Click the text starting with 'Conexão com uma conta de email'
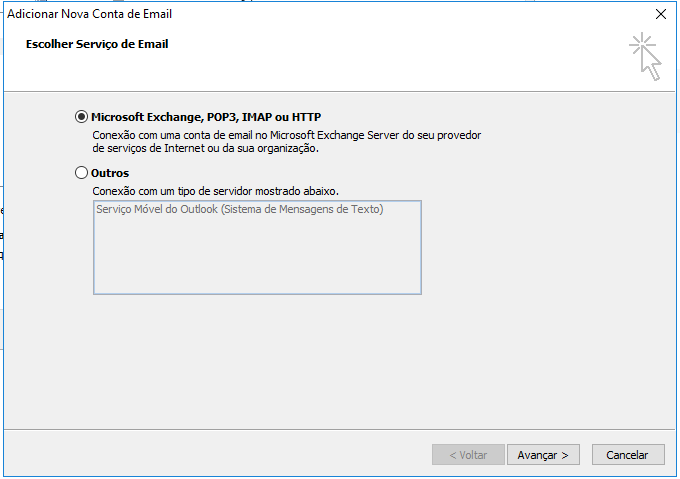680x479 pixels. [x=287, y=141]
